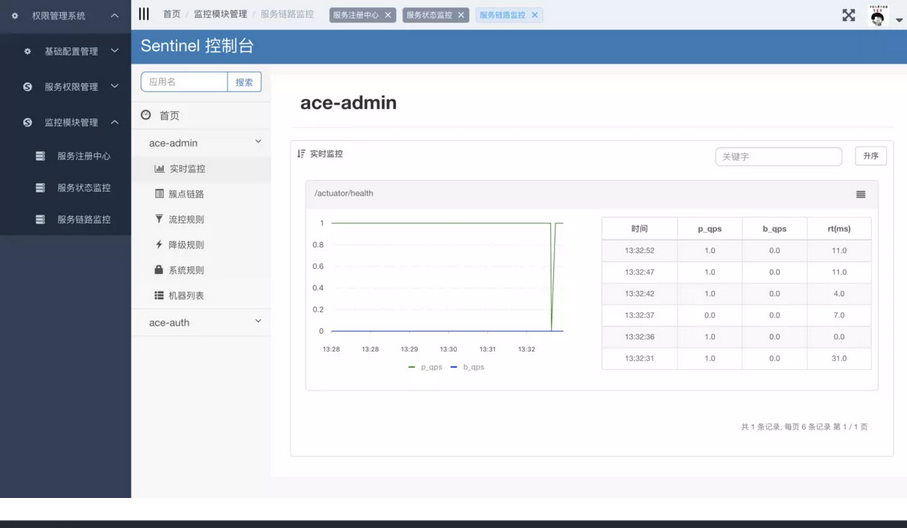Close the 服务链路监控 tab
Image resolution: width=907 pixels, height=528 pixels.
[x=534, y=15]
